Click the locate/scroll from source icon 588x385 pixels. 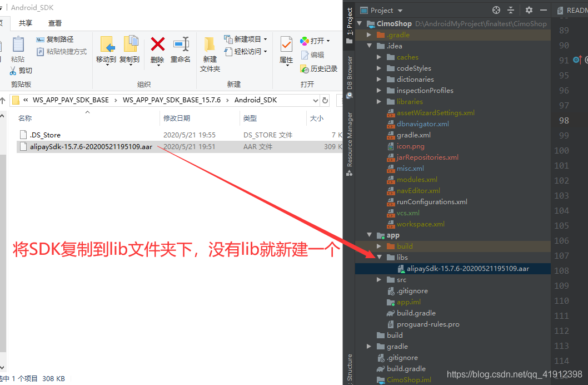tap(496, 10)
